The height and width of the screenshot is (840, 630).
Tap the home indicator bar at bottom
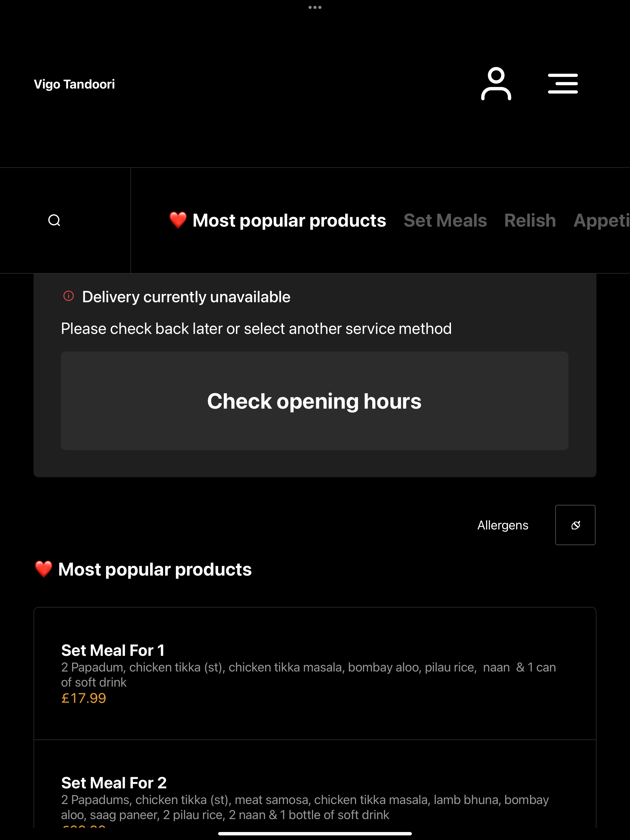tap(315, 834)
